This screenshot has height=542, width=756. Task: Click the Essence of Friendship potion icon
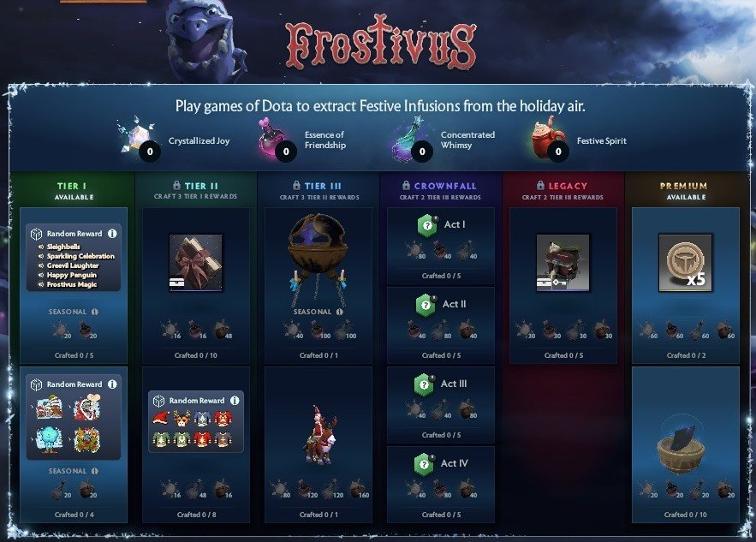coord(272,138)
